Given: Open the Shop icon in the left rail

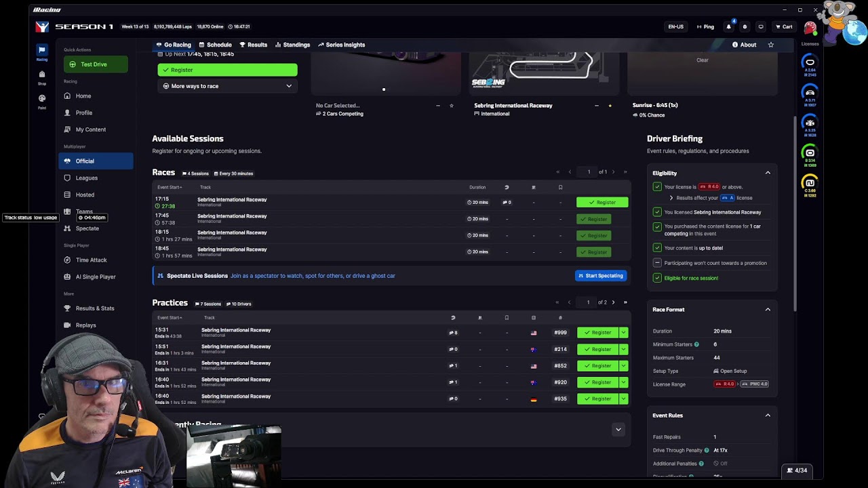Looking at the screenshot, I should (42, 77).
